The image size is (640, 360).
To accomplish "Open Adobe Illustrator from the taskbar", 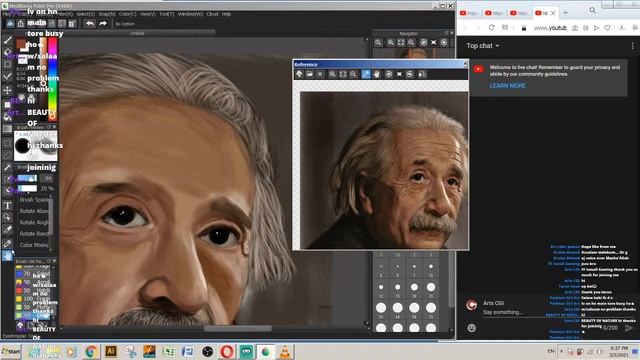I will click(x=111, y=351).
